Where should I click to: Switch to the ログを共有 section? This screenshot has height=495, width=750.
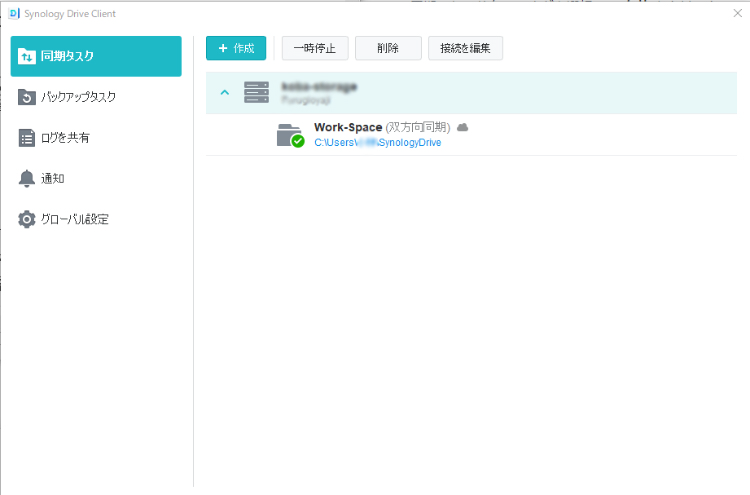point(65,138)
